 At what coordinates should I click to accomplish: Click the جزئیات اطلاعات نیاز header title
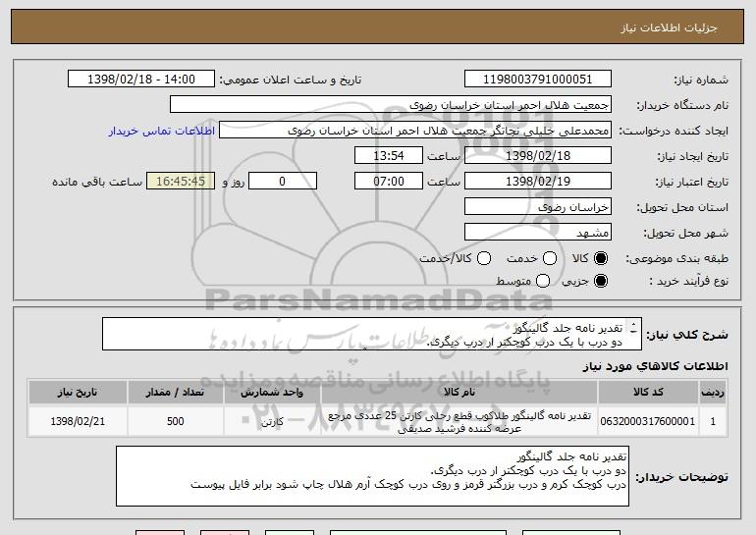(669, 27)
